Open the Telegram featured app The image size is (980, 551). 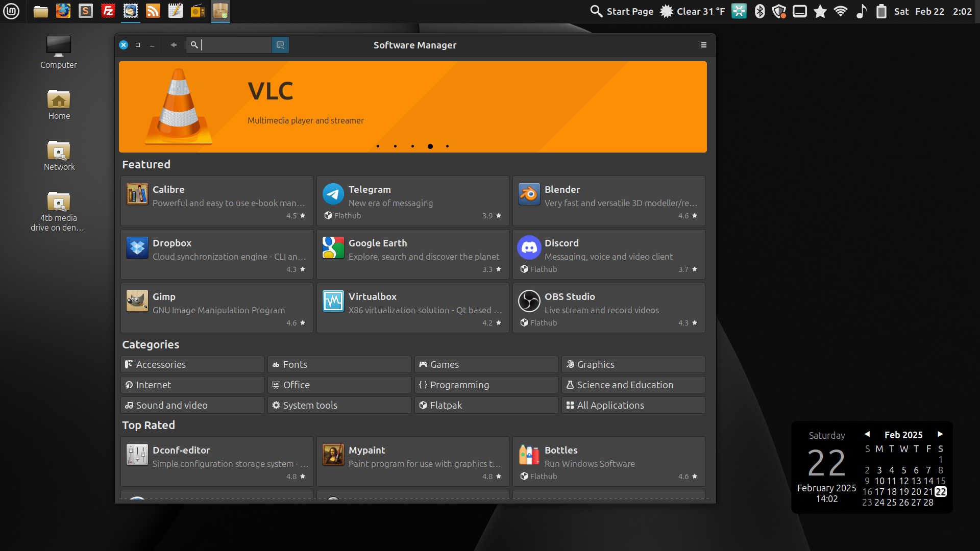(x=412, y=201)
